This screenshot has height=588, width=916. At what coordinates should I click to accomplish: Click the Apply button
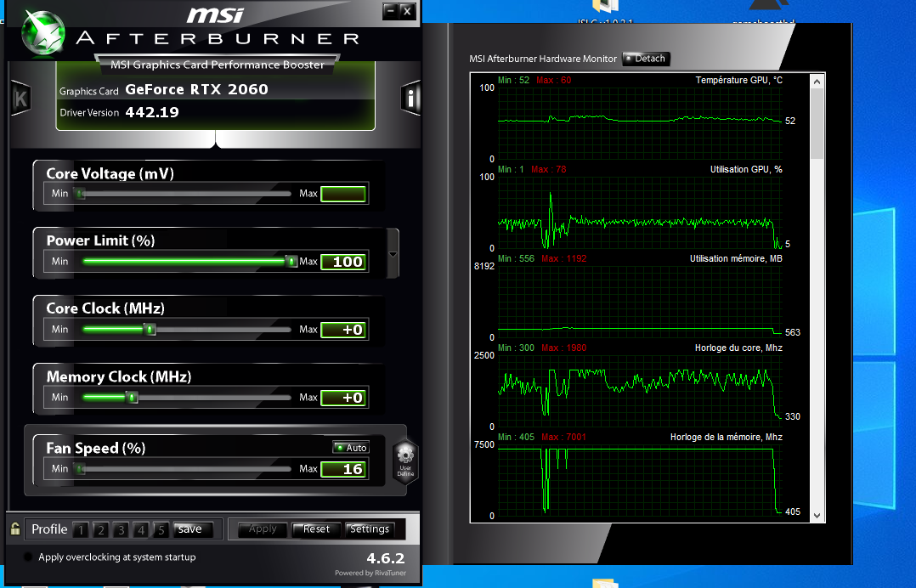tap(263, 529)
